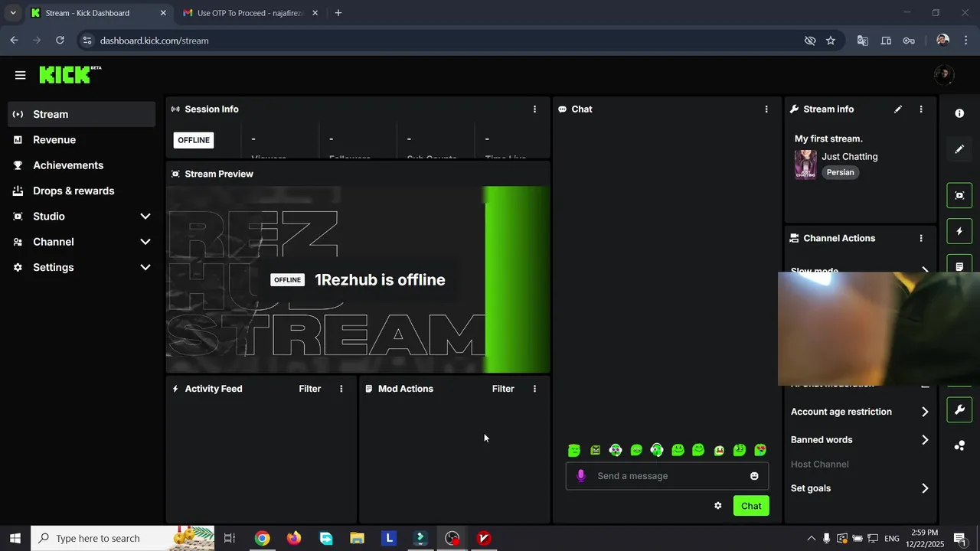Image resolution: width=980 pixels, height=551 pixels.
Task: Open Chat panel three-dot menu
Action: (x=766, y=109)
